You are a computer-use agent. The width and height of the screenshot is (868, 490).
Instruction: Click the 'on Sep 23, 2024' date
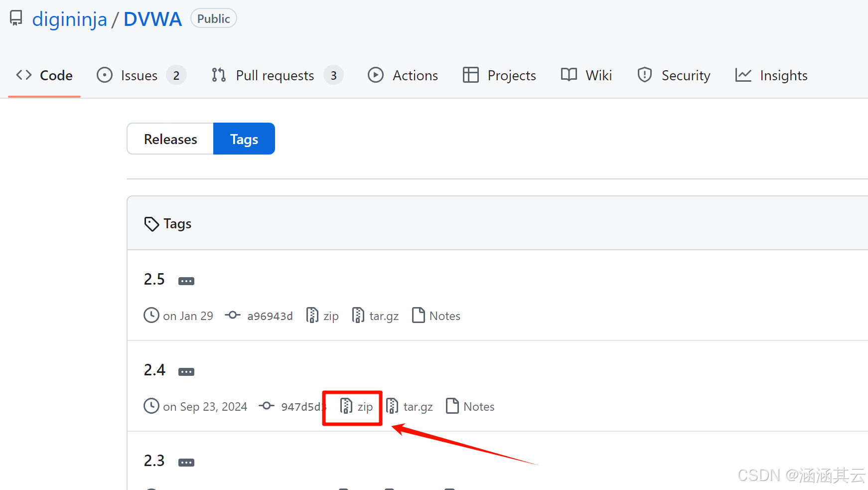point(205,407)
